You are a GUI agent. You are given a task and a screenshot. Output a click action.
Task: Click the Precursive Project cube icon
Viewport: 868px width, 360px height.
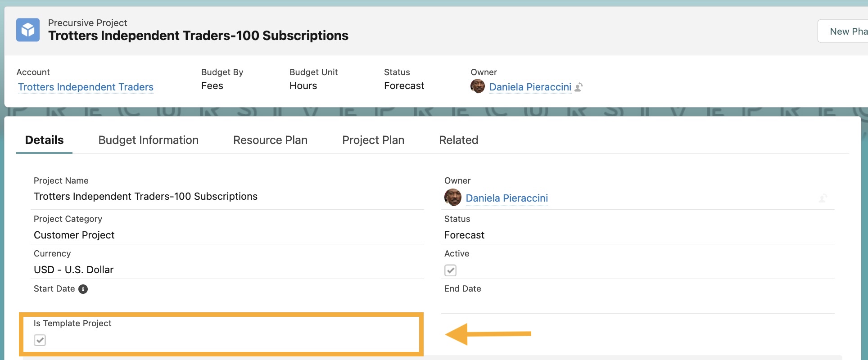click(28, 30)
